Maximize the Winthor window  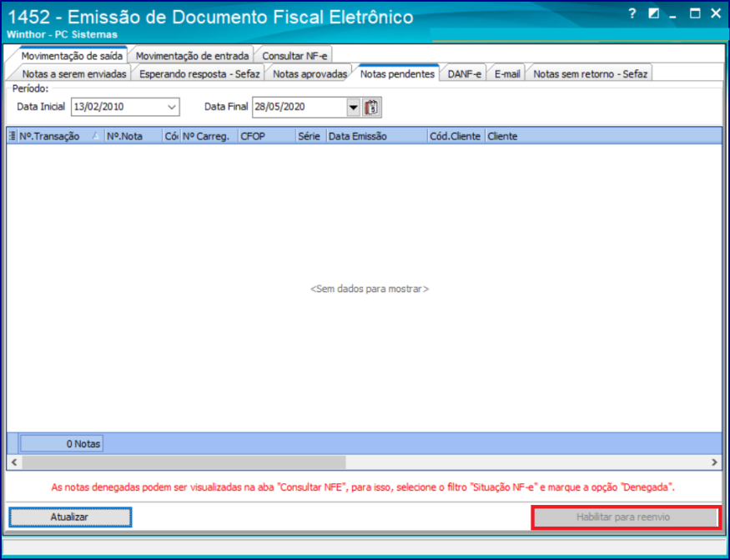pos(695,14)
